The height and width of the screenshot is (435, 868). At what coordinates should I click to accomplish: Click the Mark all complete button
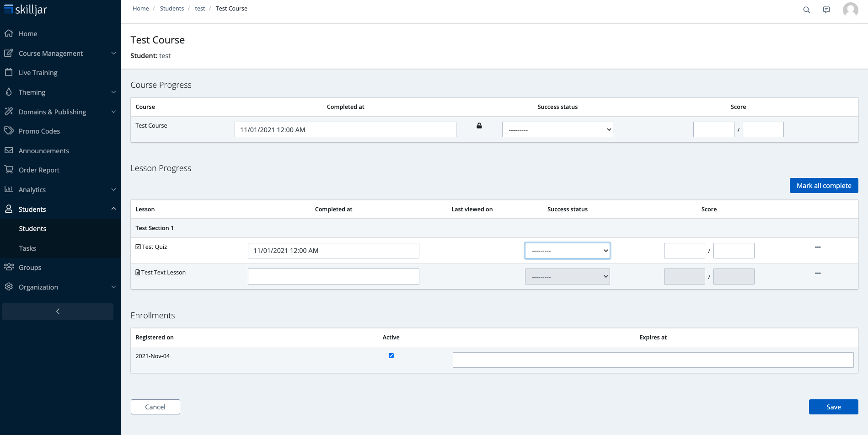[824, 186]
